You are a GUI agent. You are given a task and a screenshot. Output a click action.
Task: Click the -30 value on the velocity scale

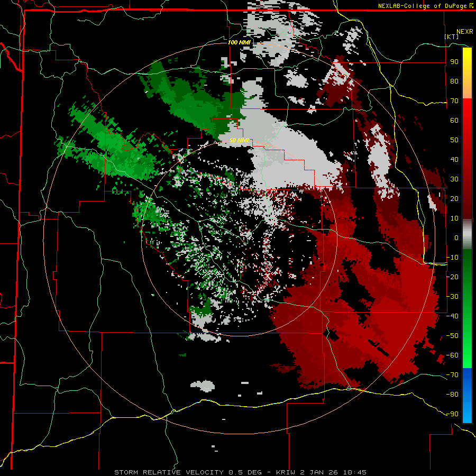(452, 297)
